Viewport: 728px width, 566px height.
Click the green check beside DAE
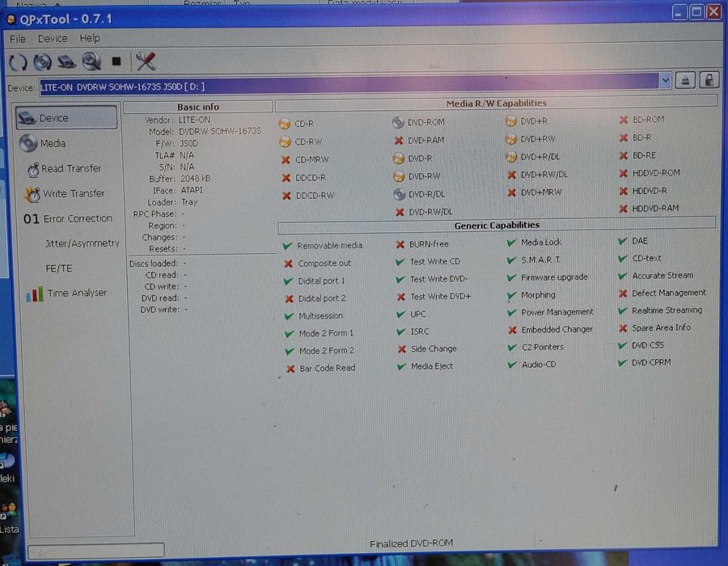pos(623,241)
